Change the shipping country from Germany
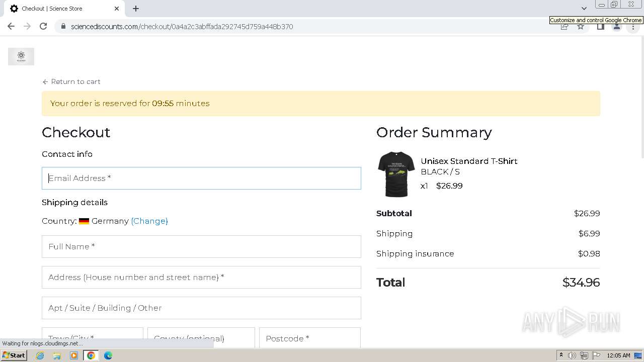The height and width of the screenshot is (362, 644). [x=149, y=221]
